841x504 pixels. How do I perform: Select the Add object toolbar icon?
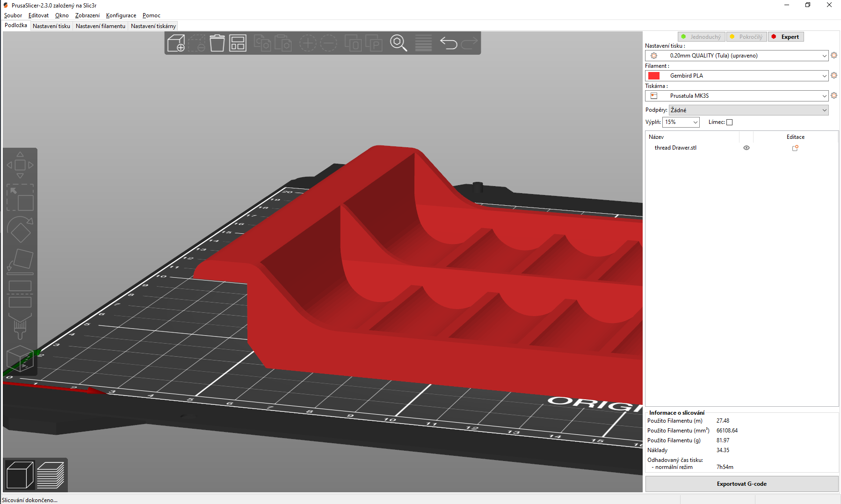176,43
